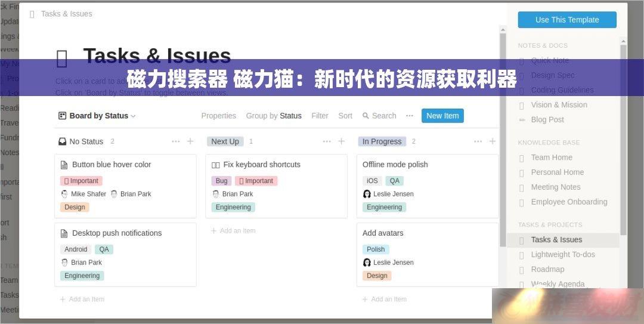
Task: Click the board view icon beside Board by Status
Action: (63, 116)
